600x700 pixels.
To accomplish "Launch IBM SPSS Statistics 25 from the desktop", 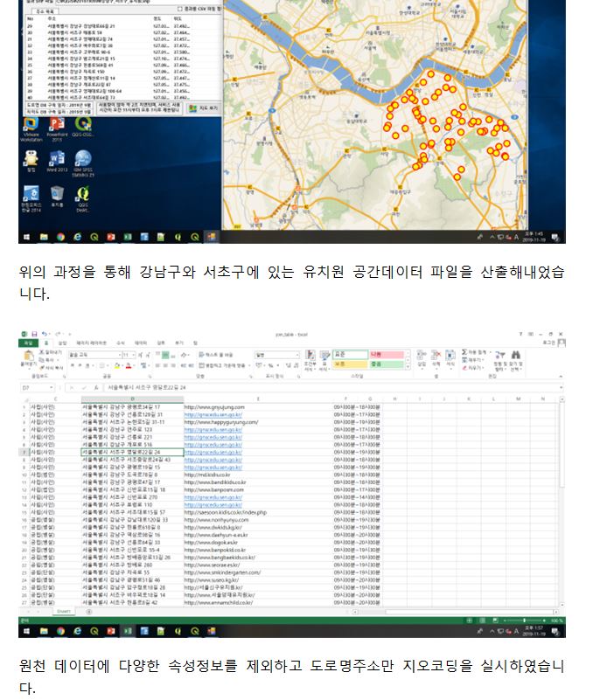I will tap(83, 163).
